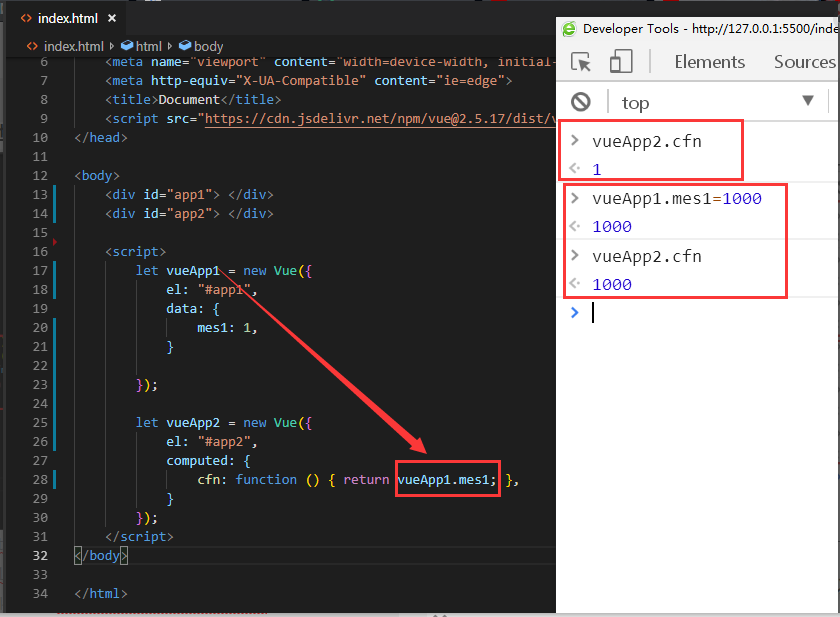
Task: Clear the console with the ban icon
Action: tap(581, 102)
